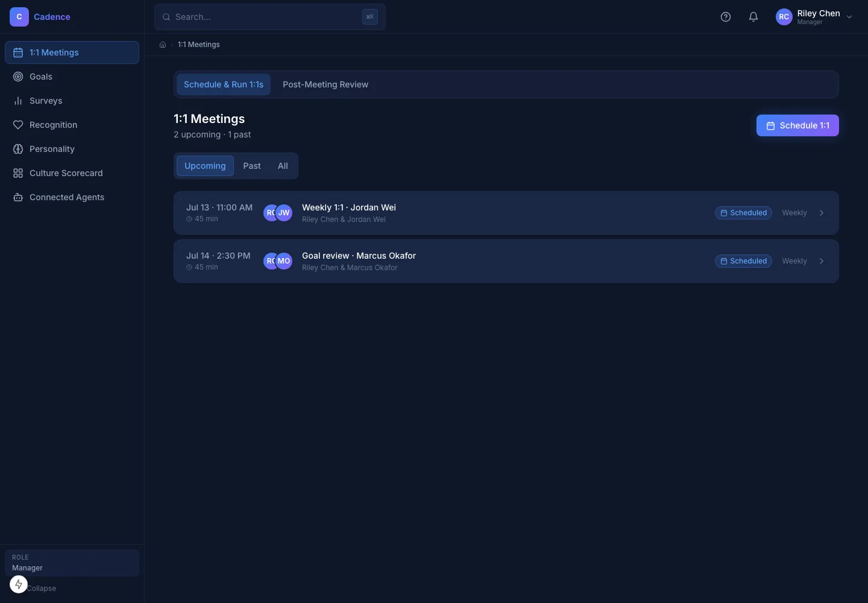This screenshot has height=603, width=868.
Task: Expand the Weekly 1:1 Jordan Wei row chevron
Action: click(822, 213)
